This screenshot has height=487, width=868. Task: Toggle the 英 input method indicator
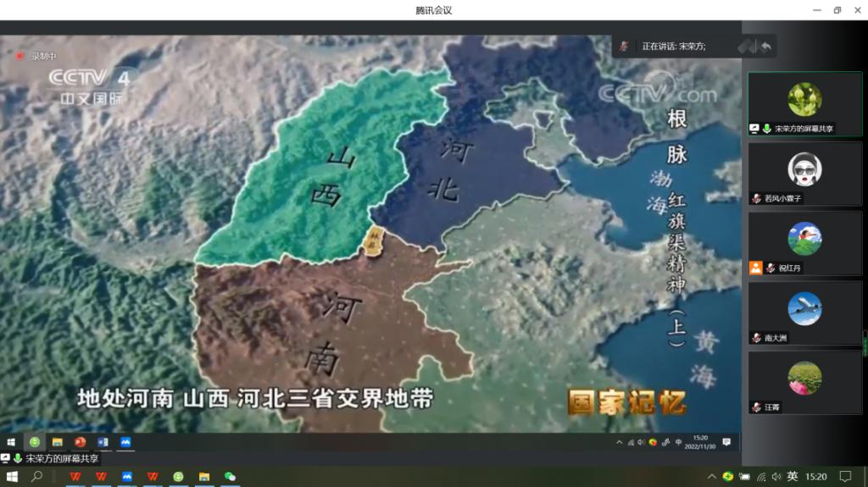click(793, 477)
